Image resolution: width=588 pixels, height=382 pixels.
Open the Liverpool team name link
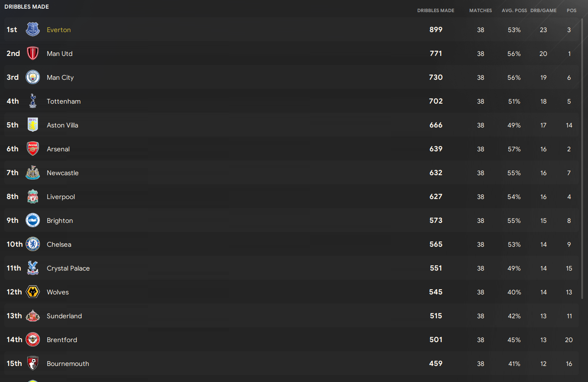[x=61, y=196]
